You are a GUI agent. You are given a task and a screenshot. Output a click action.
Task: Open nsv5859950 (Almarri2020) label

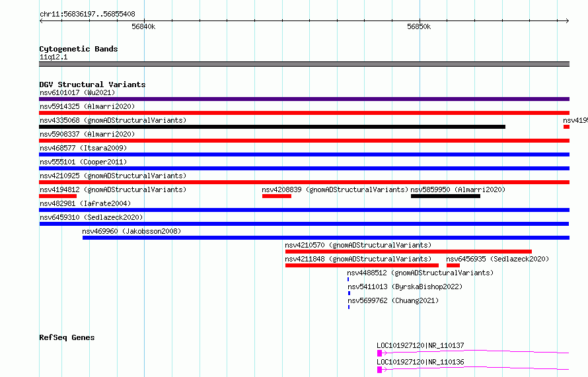coord(458,189)
